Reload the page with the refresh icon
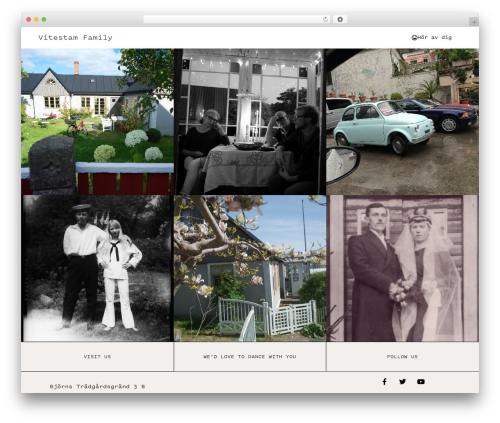500x423 pixels. pos(325,19)
